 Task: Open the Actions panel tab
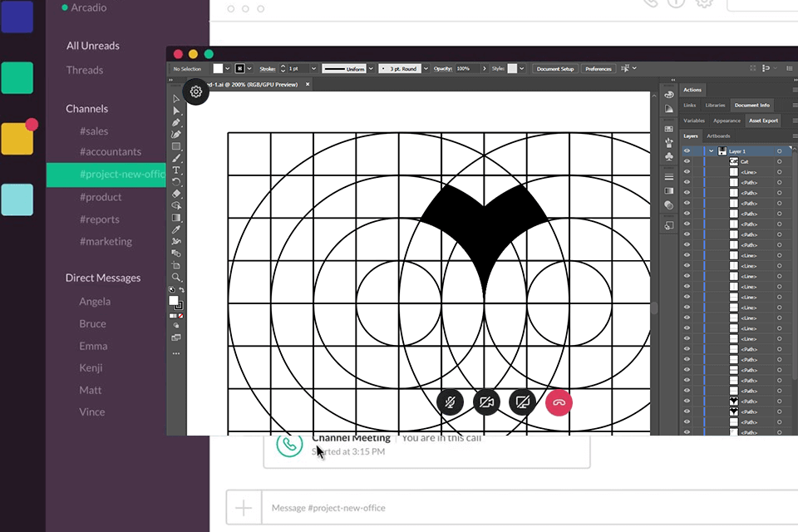click(692, 90)
